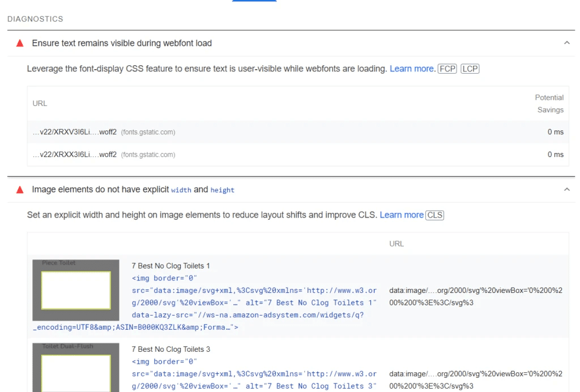Open Learn more about font-display

pos(412,69)
